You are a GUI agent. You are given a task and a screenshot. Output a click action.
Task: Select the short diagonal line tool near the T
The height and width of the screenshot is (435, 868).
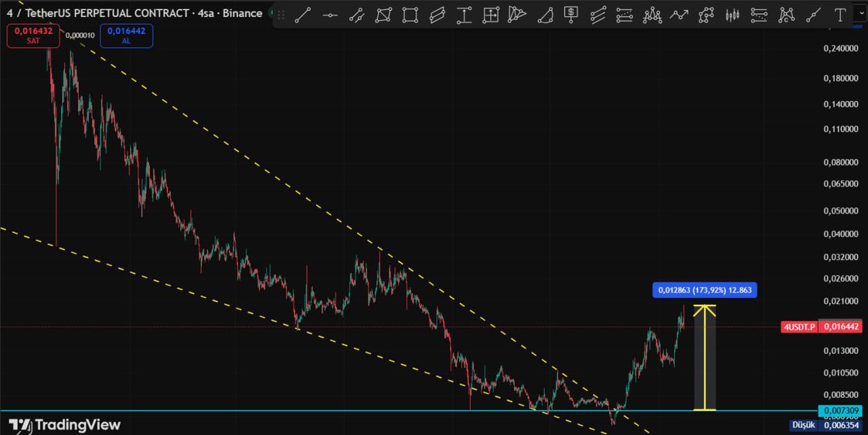pyautogui.click(x=813, y=14)
